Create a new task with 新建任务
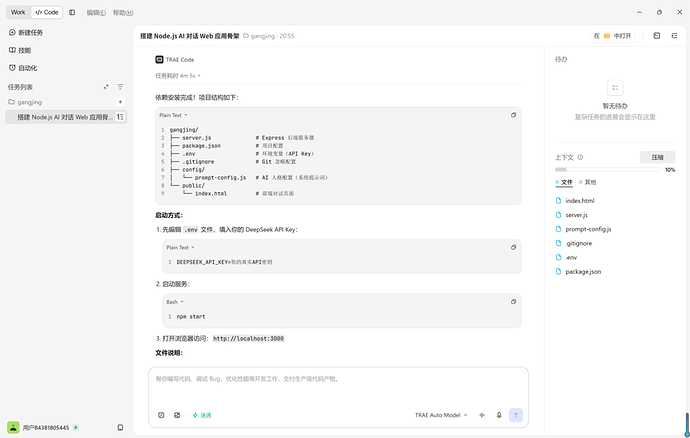The image size is (690, 438). 26,33
